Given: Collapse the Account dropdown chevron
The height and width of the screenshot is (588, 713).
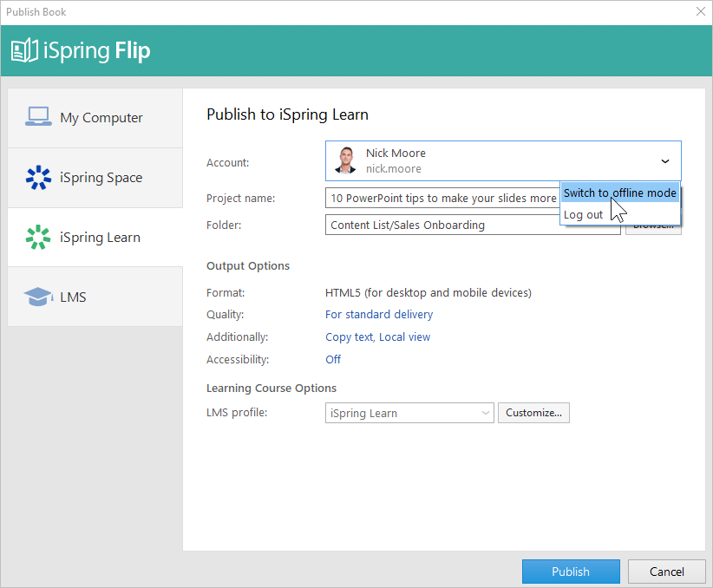Looking at the screenshot, I should coord(664,161).
